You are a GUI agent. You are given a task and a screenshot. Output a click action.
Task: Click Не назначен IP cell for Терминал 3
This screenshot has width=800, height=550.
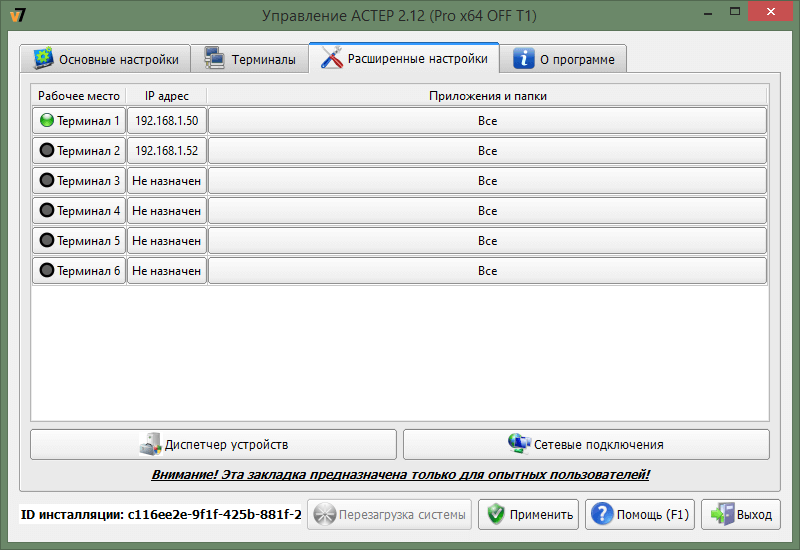[167, 181]
